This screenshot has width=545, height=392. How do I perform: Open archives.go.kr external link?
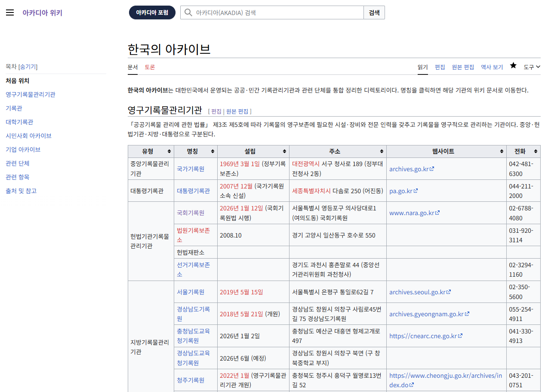tap(412, 169)
